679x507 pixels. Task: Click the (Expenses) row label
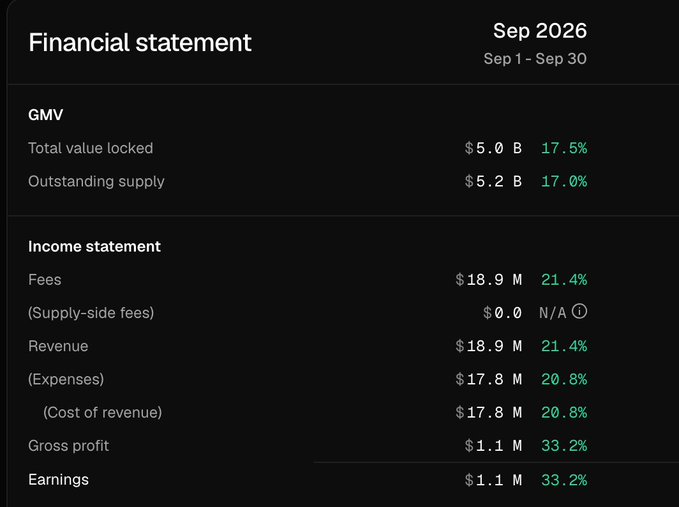[x=66, y=379]
